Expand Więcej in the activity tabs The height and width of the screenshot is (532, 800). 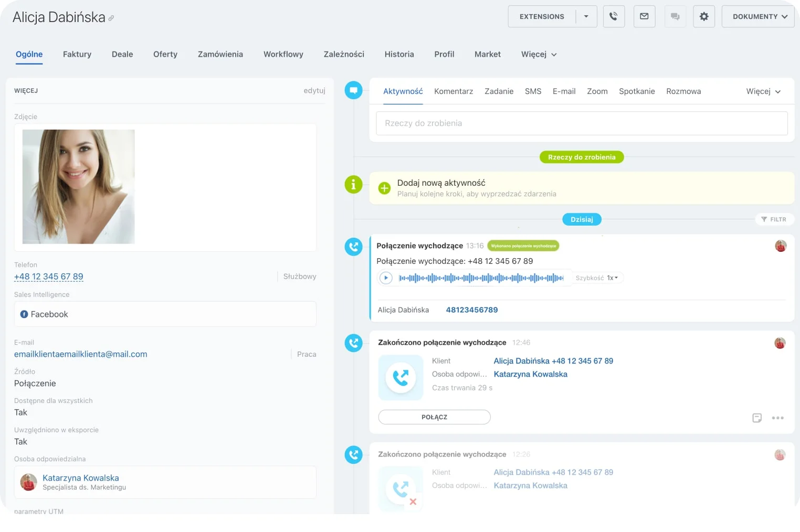tap(763, 91)
